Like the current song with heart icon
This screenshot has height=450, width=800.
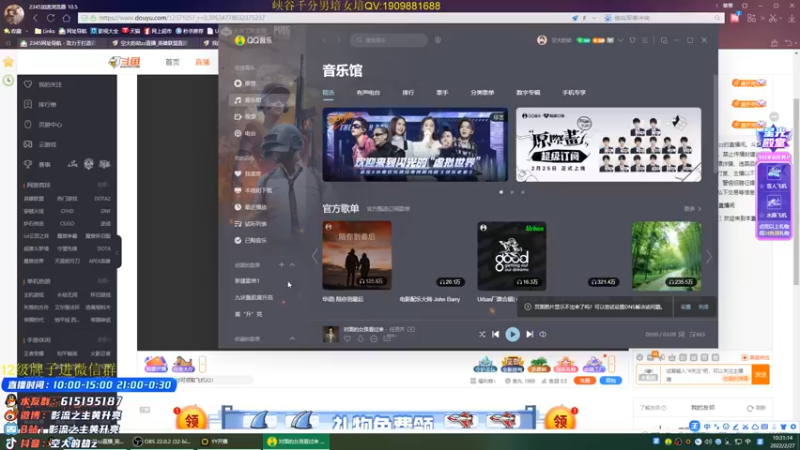pyautogui.click(x=347, y=339)
